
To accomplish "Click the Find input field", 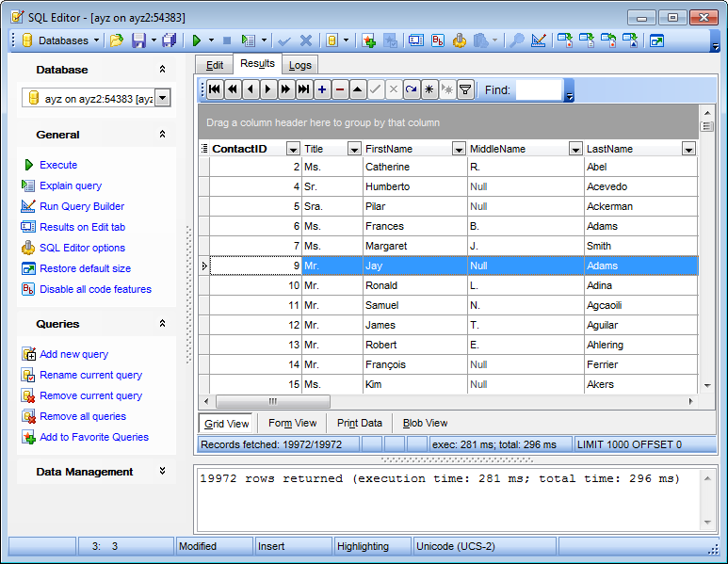I will (539, 90).
